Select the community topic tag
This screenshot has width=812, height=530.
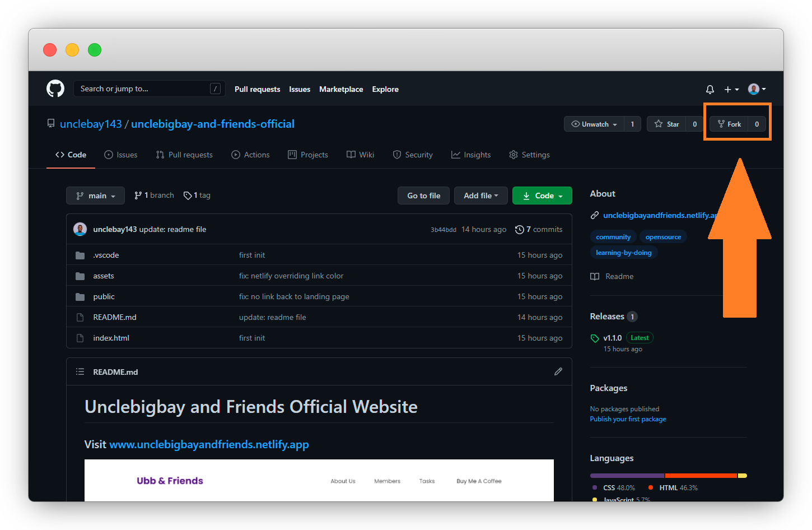coord(613,237)
